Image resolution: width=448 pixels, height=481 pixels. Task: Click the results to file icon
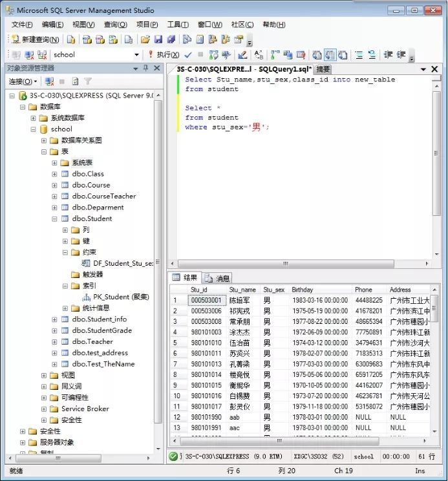point(343,55)
